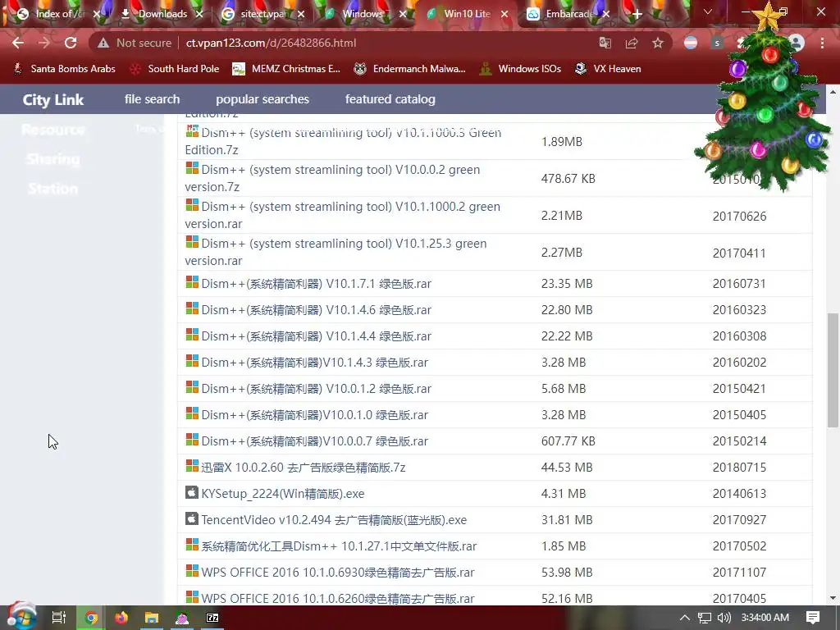This screenshot has height=630, width=840.
Task: Open Dism++ V10.0.0.2 green version.7z
Action: click(x=332, y=178)
